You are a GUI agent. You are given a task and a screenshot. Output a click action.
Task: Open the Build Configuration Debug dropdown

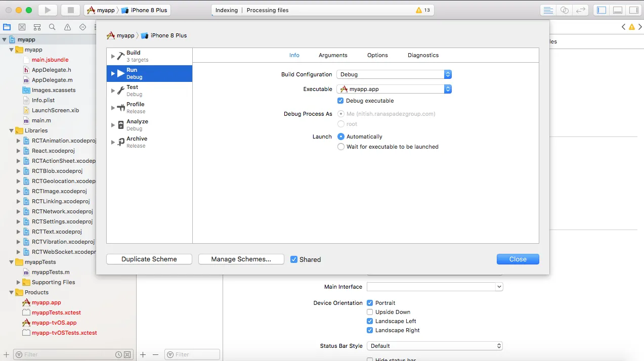[x=394, y=74]
